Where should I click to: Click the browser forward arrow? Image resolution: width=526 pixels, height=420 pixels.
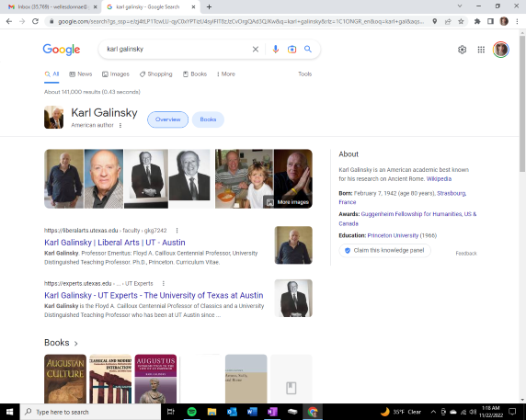22,21
